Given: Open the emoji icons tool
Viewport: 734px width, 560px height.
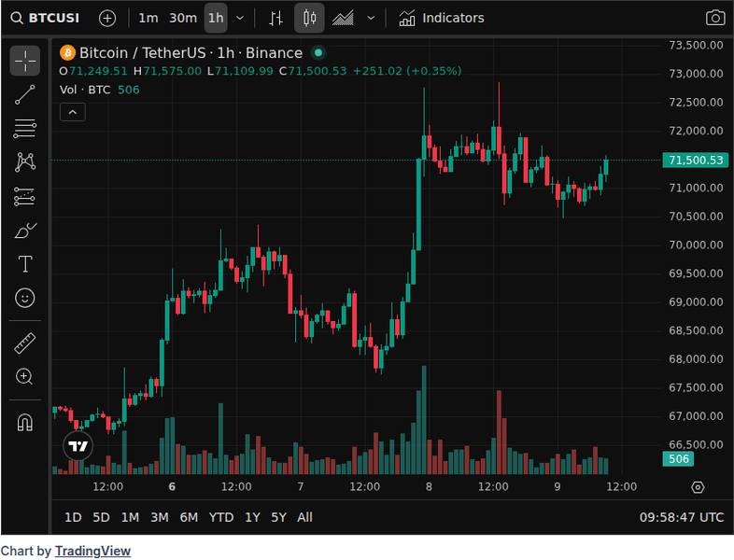Looking at the screenshot, I should 25,298.
